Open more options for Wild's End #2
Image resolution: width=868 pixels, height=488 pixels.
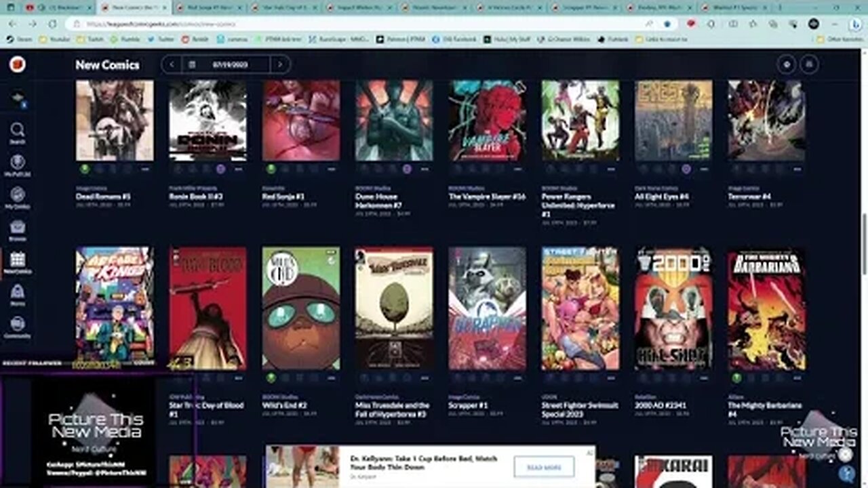pyautogui.click(x=332, y=378)
